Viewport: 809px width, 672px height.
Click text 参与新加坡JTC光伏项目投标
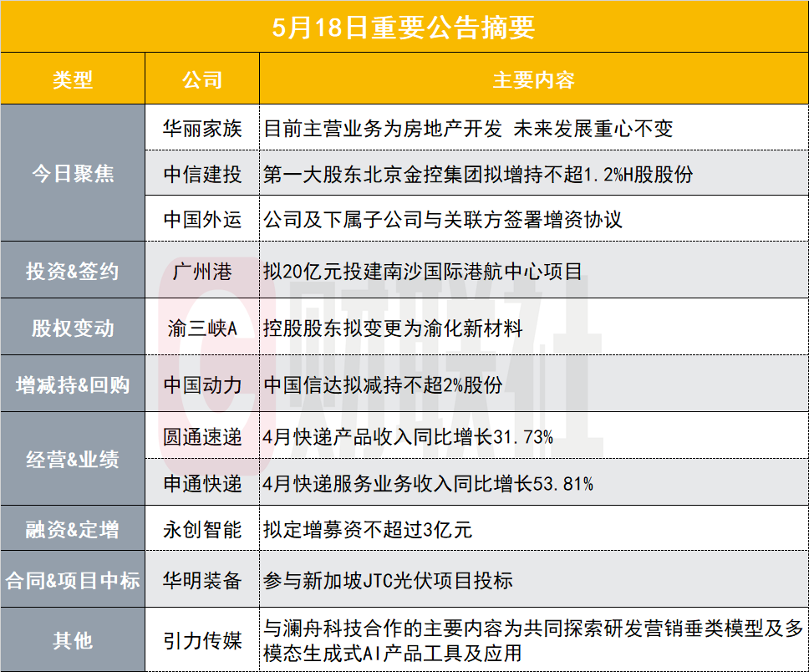pos(388,580)
